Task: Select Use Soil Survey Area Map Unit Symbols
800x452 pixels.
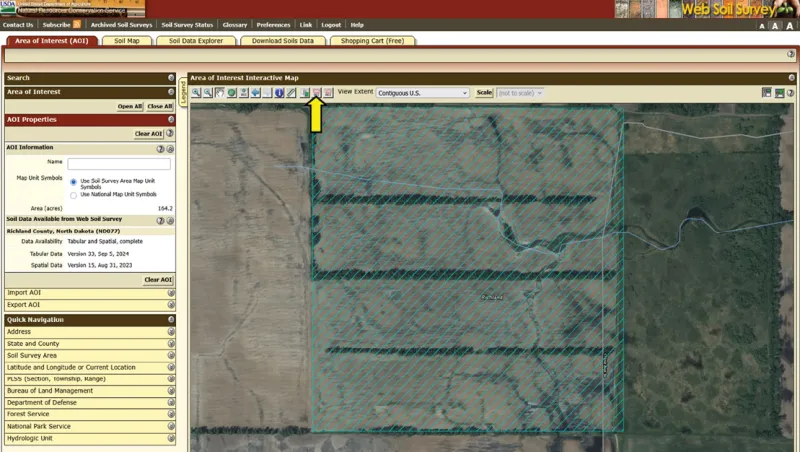Action: 73,183
